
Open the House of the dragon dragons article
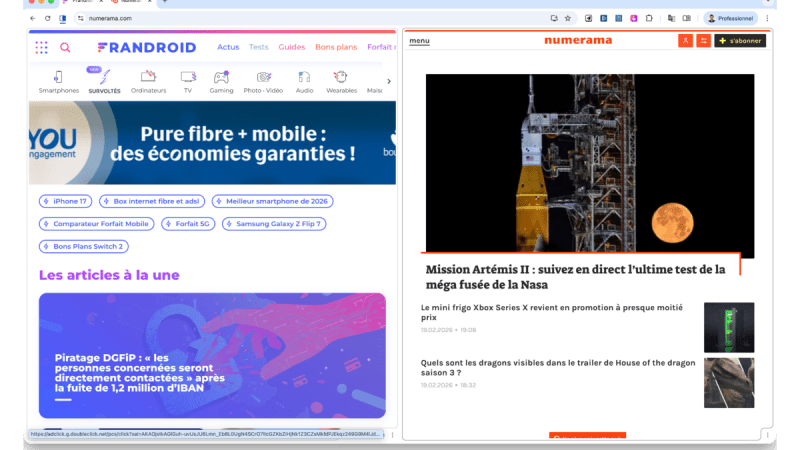558,367
